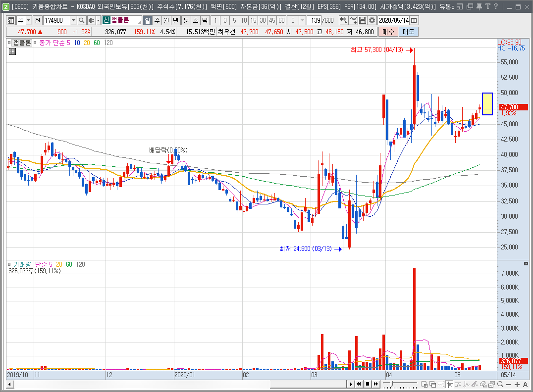Focus the stock code field 174900
Viewport: 533px width, 392px height.
click(x=56, y=20)
